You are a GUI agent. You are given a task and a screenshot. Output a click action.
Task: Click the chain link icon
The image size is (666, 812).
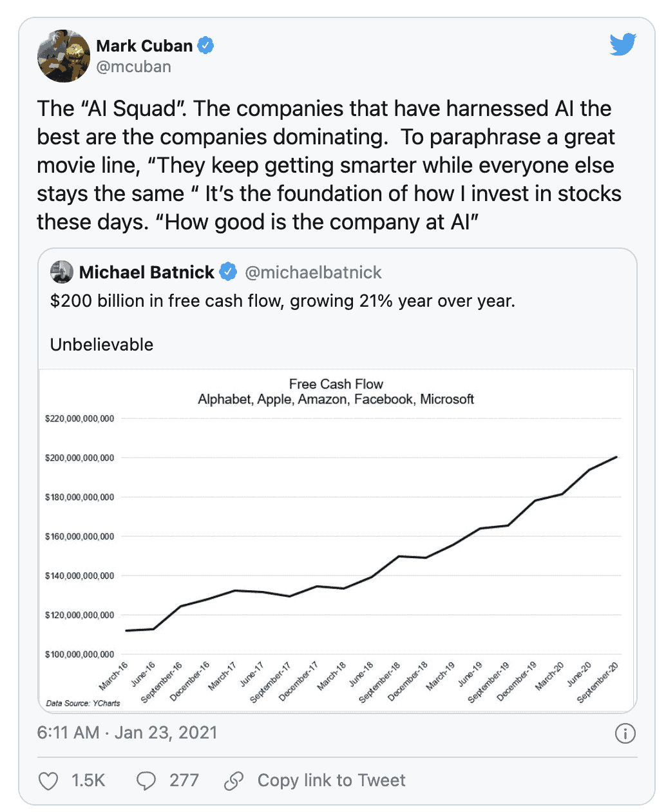point(233,781)
